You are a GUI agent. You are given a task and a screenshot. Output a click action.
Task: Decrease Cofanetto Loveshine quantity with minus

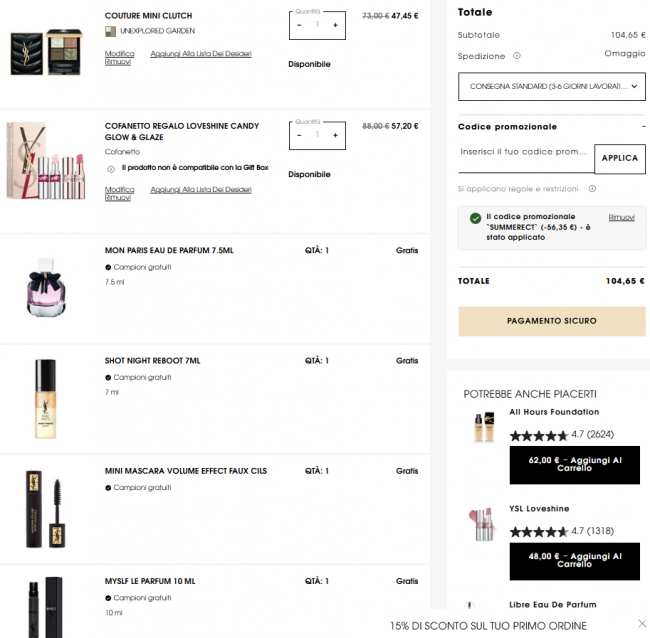[299, 136]
